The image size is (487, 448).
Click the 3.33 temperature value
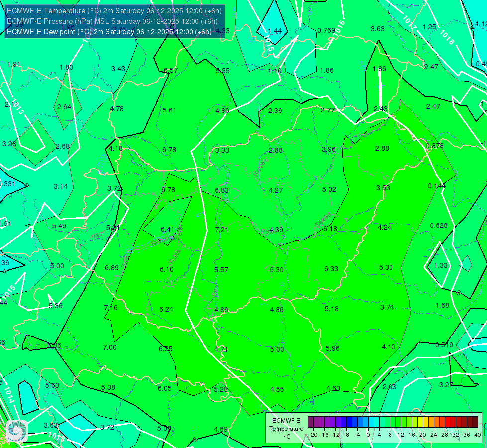[222, 150]
